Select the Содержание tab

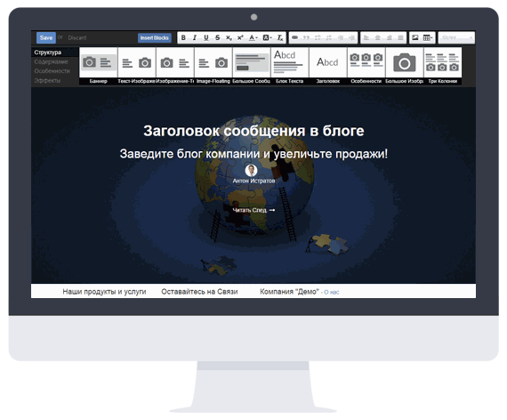[x=51, y=61]
